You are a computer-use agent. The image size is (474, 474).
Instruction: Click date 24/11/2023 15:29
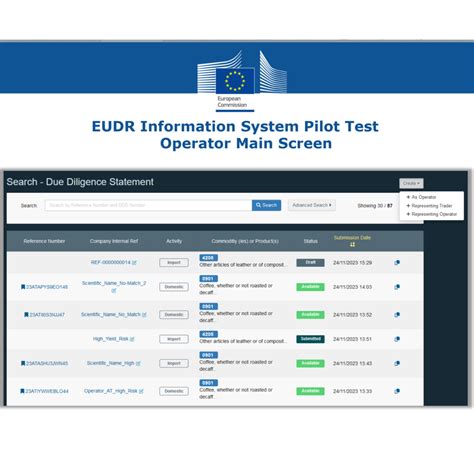(x=352, y=263)
